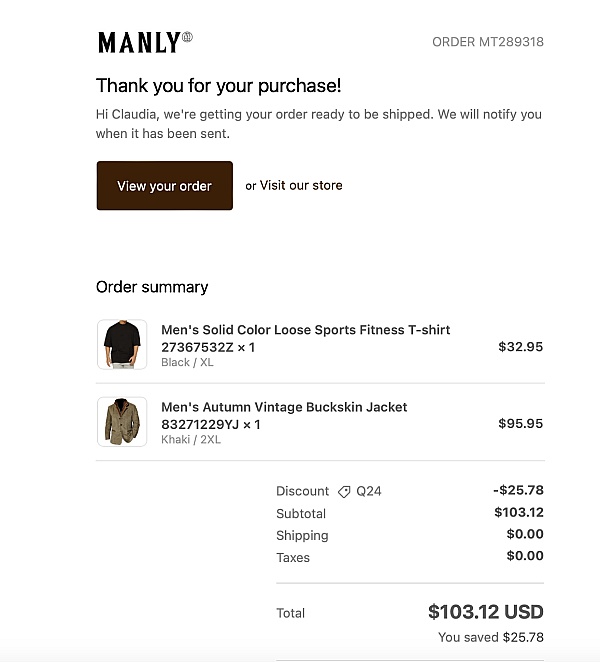This screenshot has height=662, width=600.
Task: Click the $32.95 T-shirt price
Action: pyautogui.click(x=521, y=347)
